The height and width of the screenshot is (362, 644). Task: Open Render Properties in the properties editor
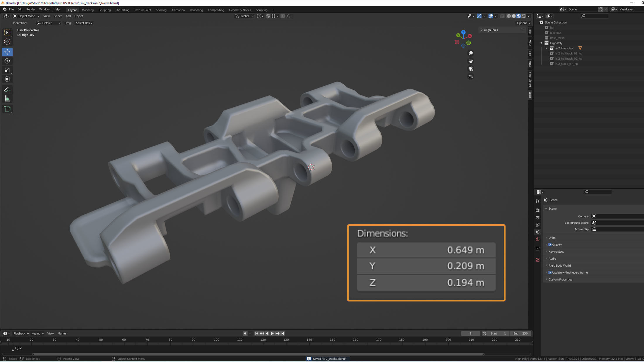[x=537, y=210]
